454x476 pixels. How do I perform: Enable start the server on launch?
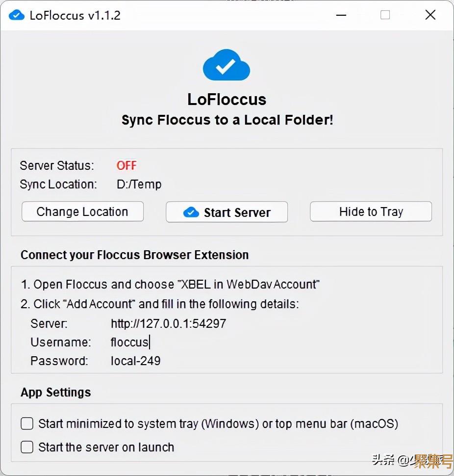click(27, 447)
